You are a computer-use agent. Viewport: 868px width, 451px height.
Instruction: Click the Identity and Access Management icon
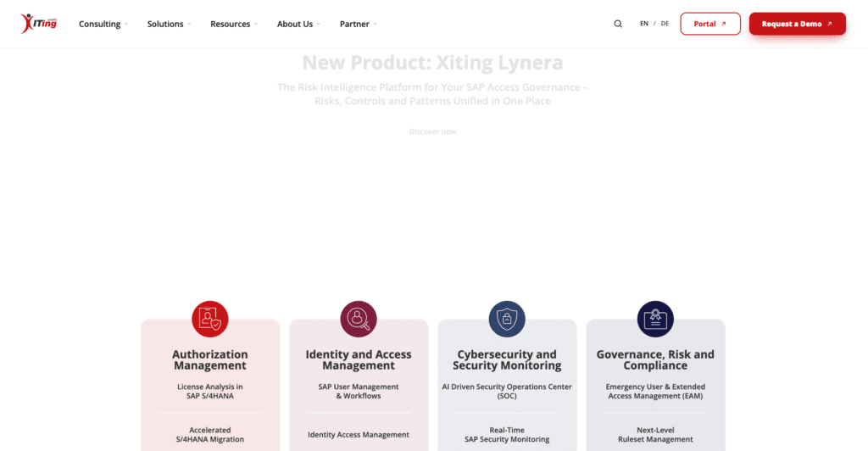[359, 319]
